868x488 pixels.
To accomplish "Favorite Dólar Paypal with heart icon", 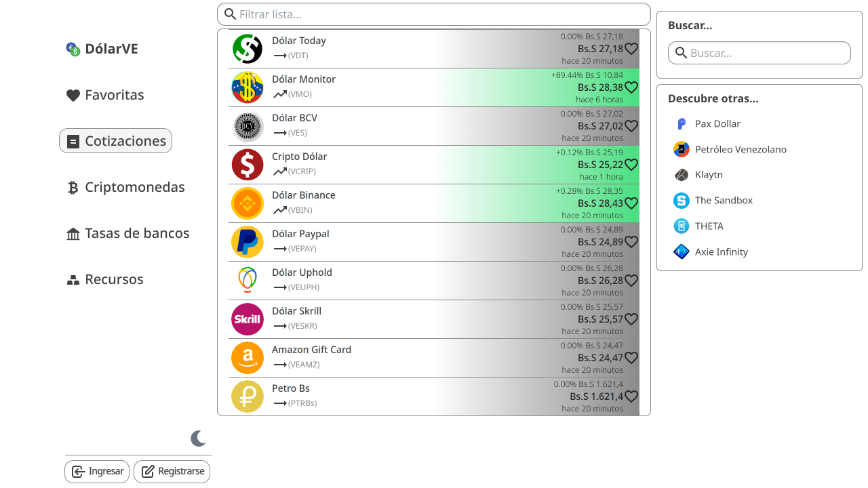I will point(631,242).
